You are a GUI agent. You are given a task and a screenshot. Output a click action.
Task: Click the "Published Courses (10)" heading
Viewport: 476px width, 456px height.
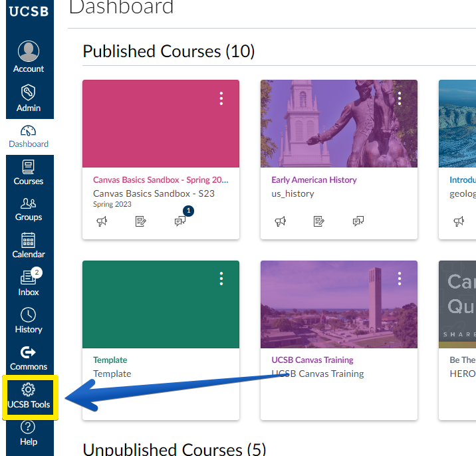(x=168, y=51)
